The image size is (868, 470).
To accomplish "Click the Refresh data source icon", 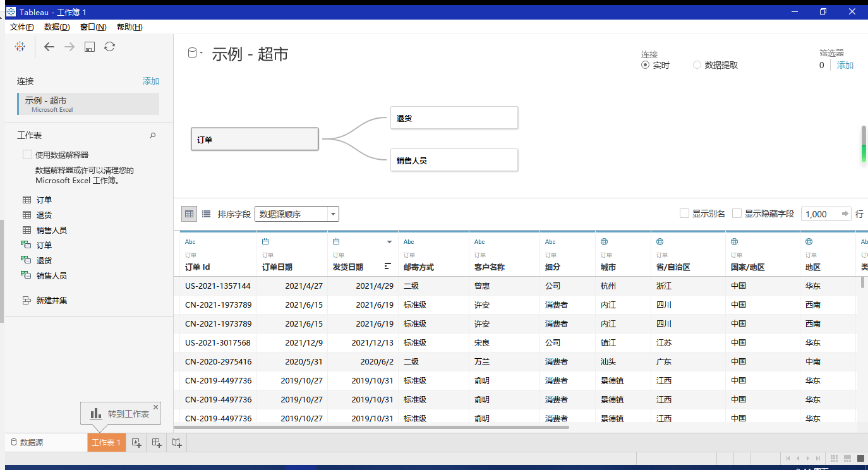I will 109,46.
